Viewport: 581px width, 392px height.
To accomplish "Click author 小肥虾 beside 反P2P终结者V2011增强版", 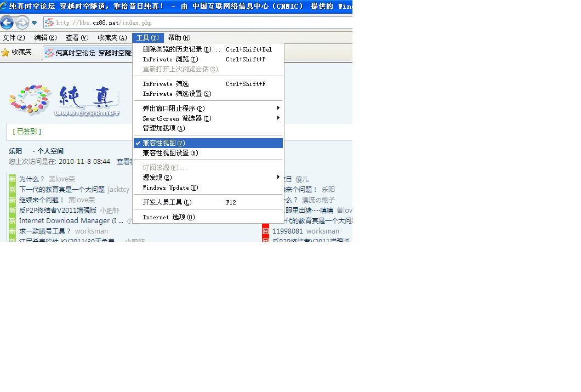I will 110,210.
